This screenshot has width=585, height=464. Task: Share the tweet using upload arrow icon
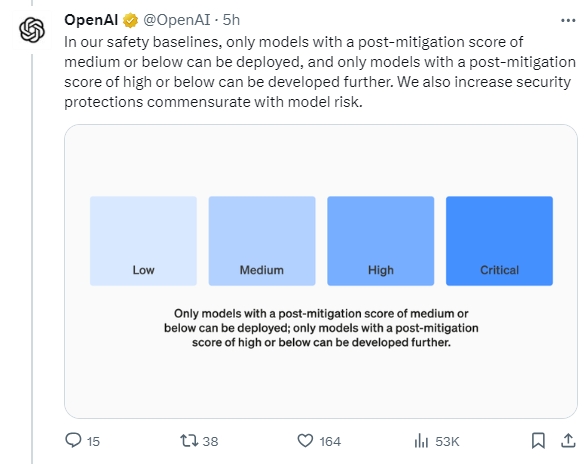click(568, 440)
